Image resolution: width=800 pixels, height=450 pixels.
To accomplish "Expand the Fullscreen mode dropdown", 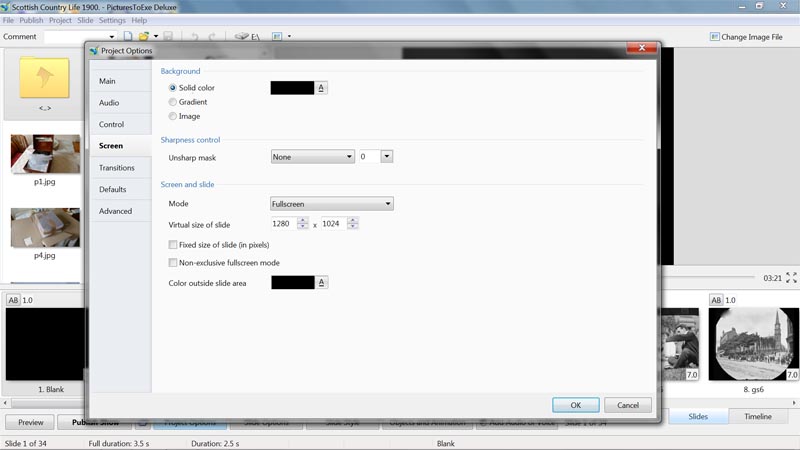I will (x=332, y=204).
